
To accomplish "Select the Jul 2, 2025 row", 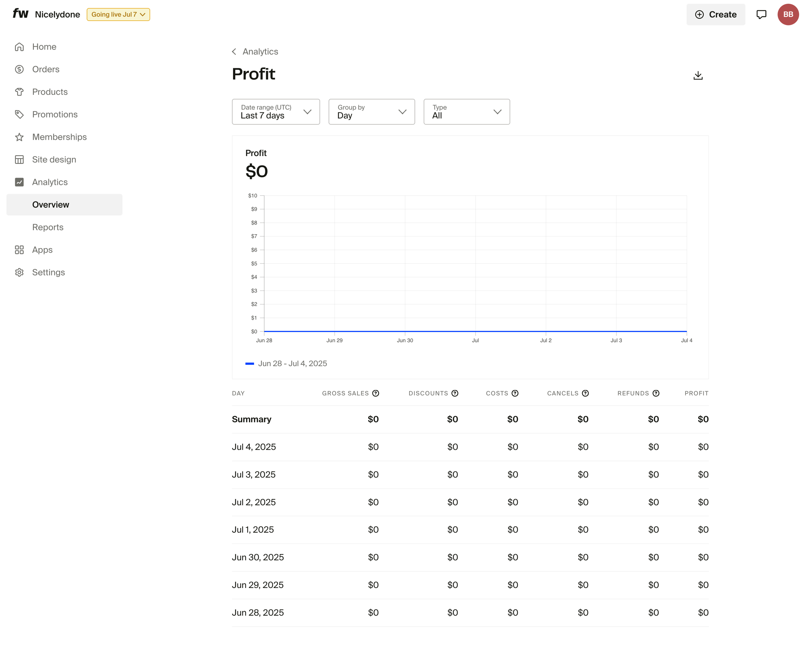I will [x=470, y=502].
